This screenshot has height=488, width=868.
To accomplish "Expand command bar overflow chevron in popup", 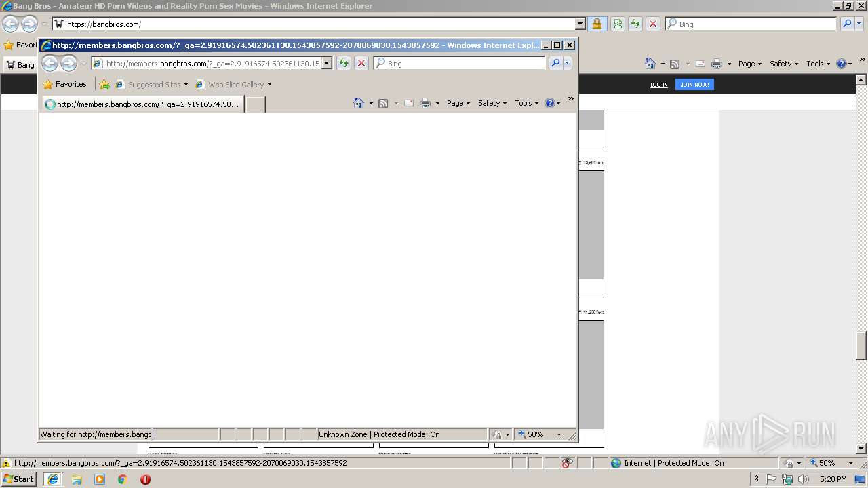I will point(570,99).
